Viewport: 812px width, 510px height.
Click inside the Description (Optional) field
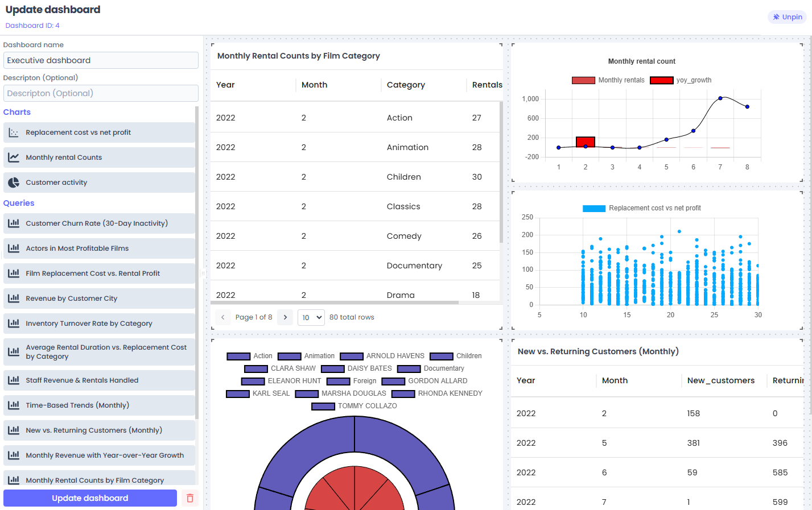[101, 93]
